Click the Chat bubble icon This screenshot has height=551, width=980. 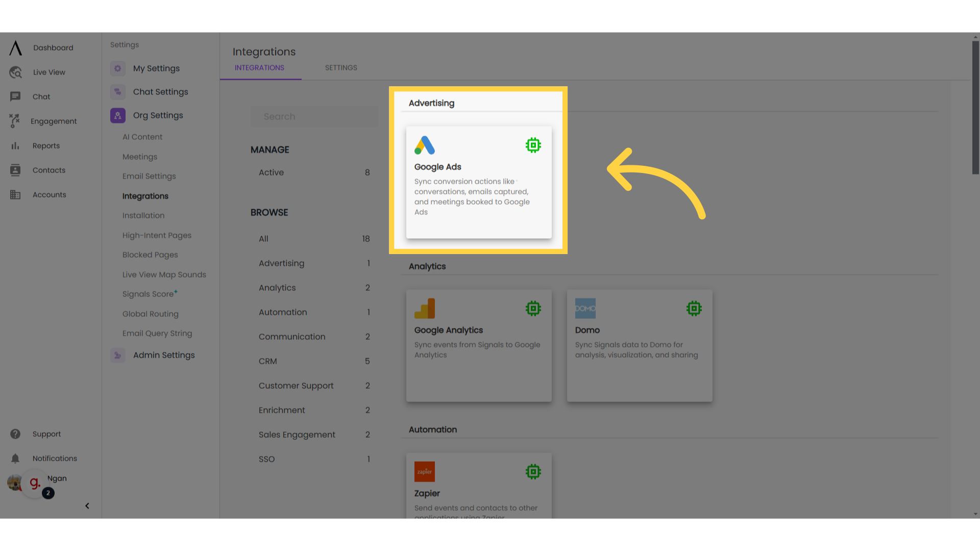pyautogui.click(x=15, y=96)
